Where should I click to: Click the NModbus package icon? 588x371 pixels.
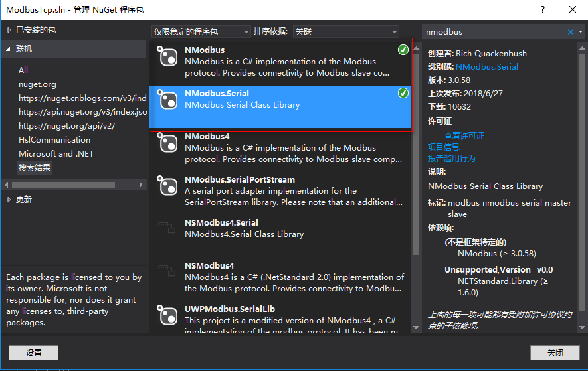[x=167, y=56]
